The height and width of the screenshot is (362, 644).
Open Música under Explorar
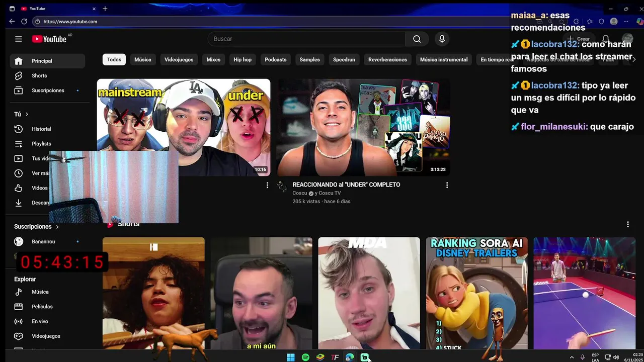point(47,292)
